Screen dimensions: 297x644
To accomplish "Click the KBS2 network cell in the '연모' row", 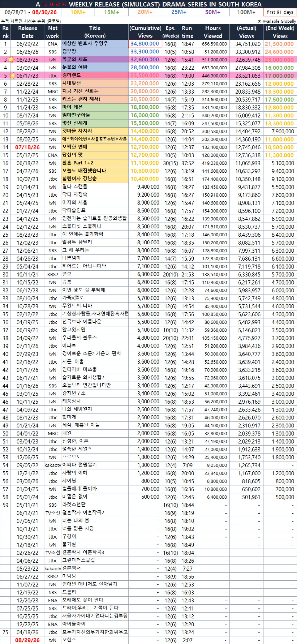I will point(53,275).
